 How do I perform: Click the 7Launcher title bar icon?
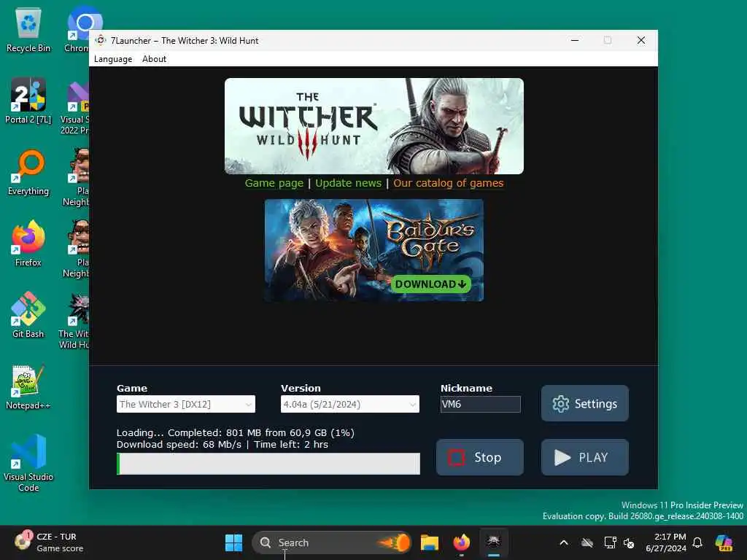(101, 41)
